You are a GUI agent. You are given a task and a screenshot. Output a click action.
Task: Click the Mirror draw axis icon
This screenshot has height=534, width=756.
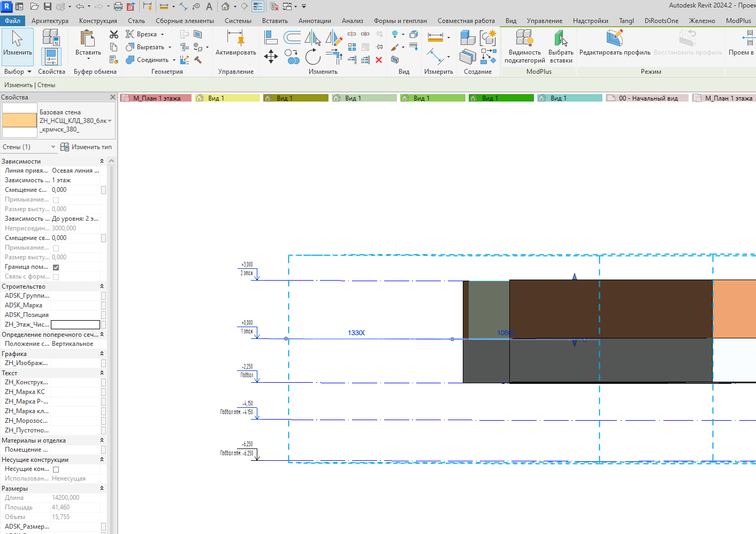[x=334, y=37]
